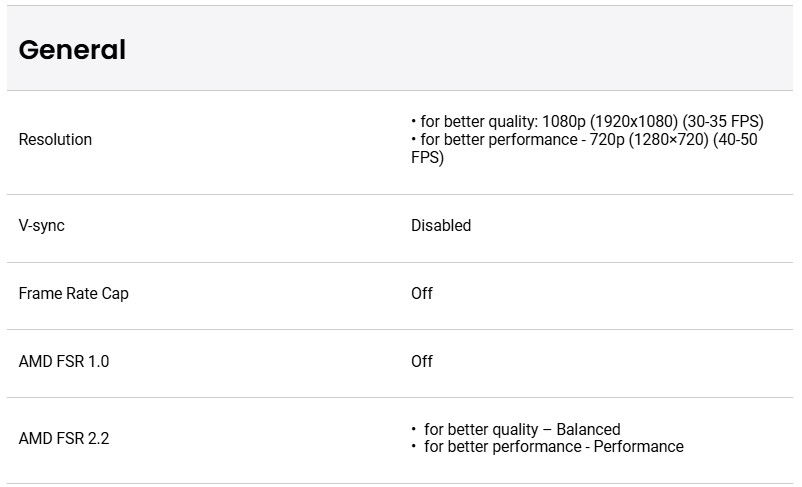
Task: Click the 720p better performance resolution line
Action: pyautogui.click(x=584, y=148)
